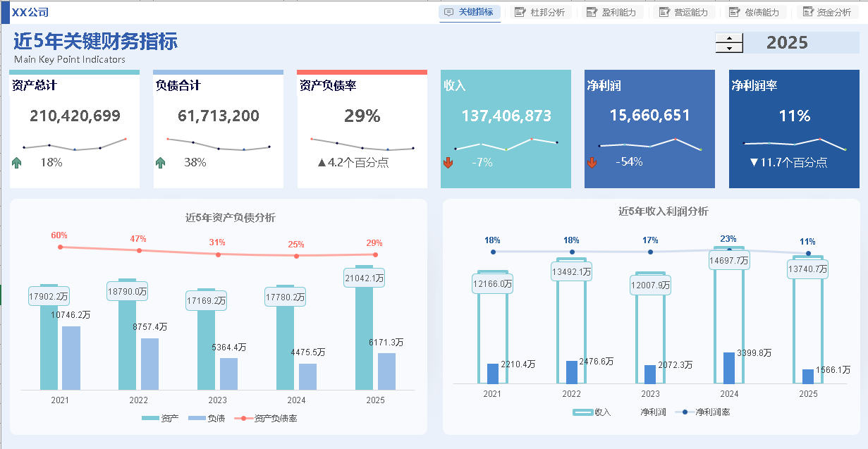Toggle the 收入 legend entry
This screenshot has width=868, height=449.
[592, 412]
